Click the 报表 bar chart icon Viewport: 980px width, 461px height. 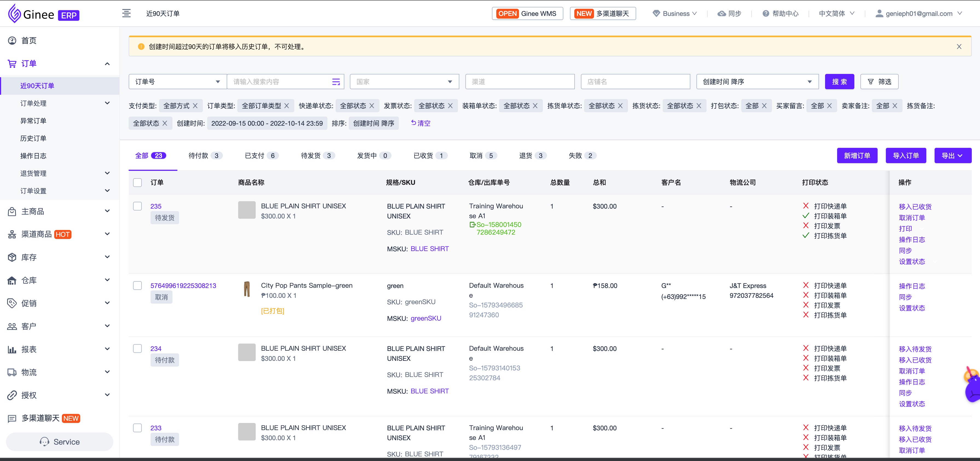(12, 349)
